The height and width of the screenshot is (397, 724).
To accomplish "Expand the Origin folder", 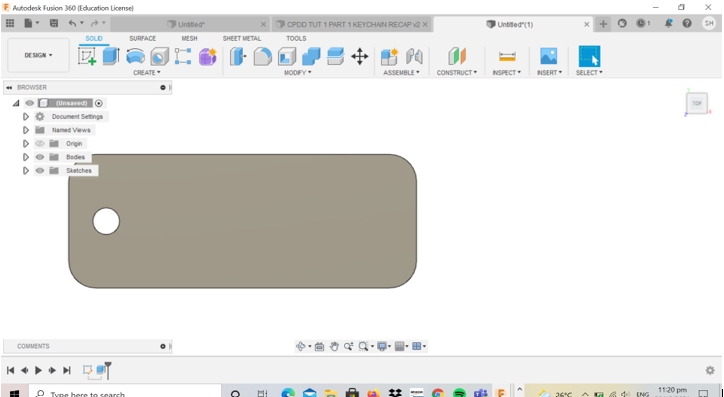I will [x=26, y=144].
